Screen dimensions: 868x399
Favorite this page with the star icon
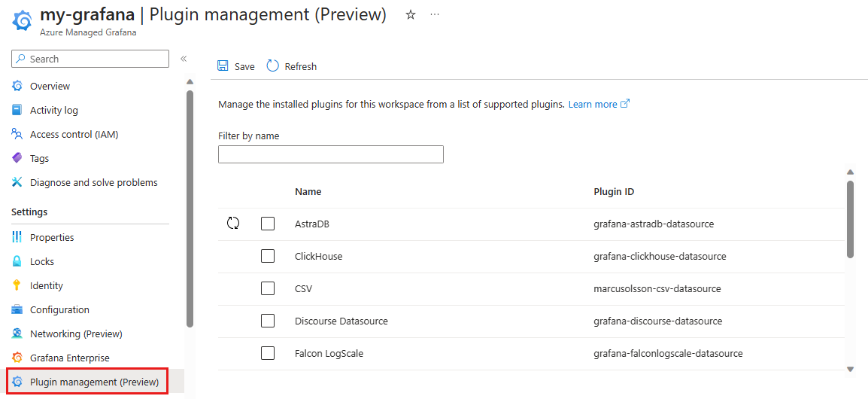(x=411, y=15)
